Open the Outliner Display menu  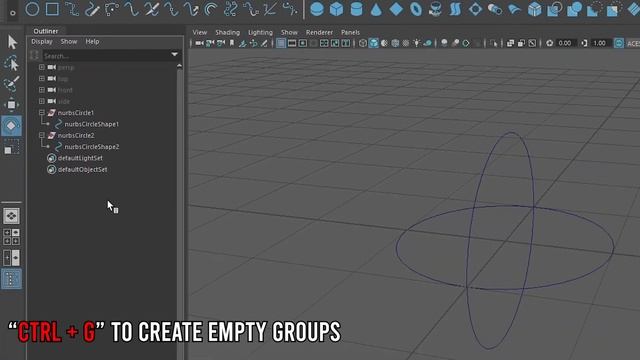[42, 42]
